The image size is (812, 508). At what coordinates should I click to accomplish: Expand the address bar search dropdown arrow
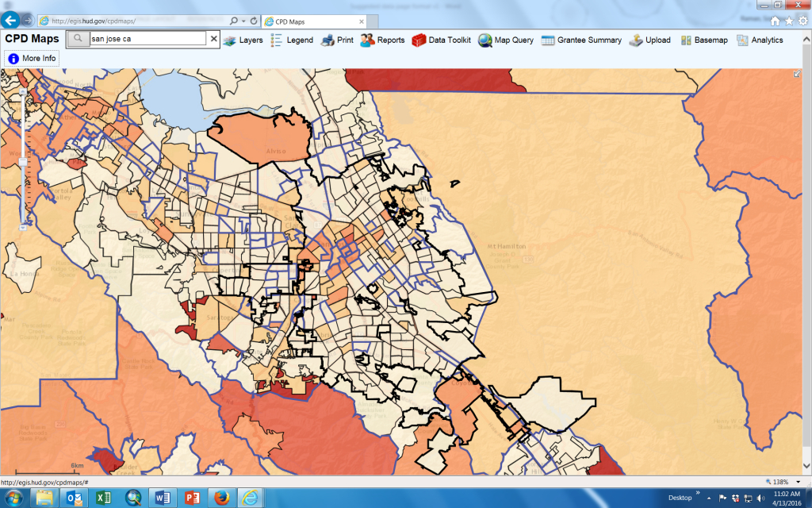(243, 21)
